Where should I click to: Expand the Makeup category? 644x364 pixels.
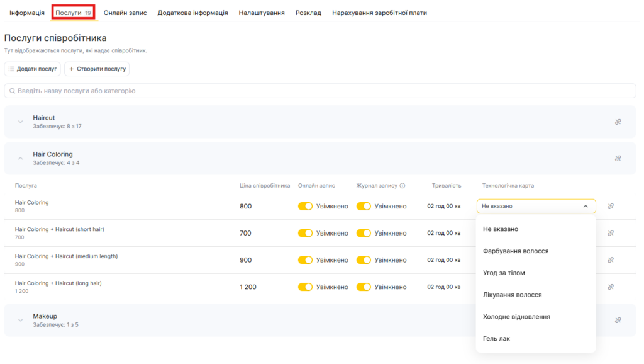coord(20,320)
